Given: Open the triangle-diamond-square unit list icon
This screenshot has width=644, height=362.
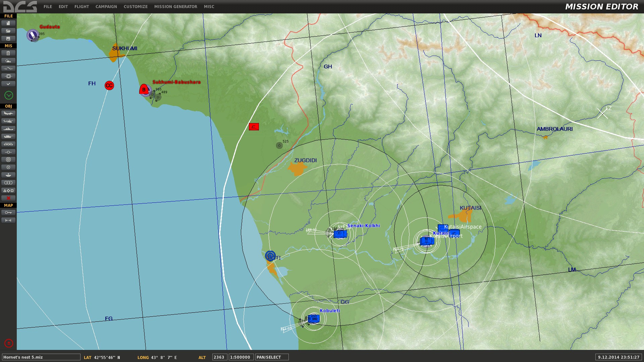Looking at the screenshot, I should pyautogui.click(x=8, y=190).
